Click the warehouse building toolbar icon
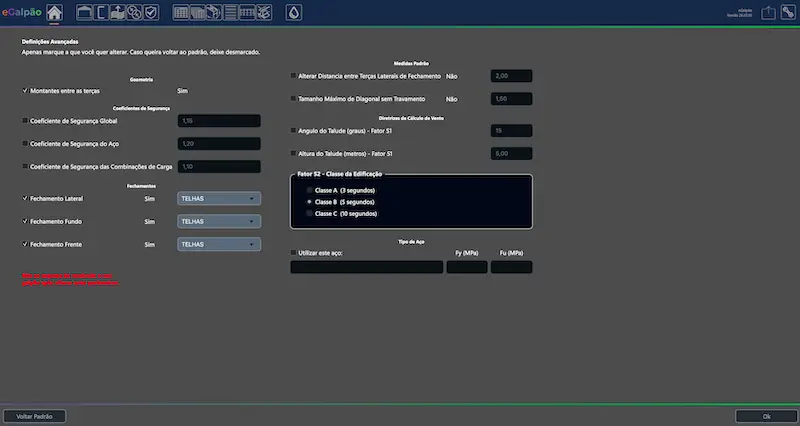800x426 pixels. [x=84, y=13]
